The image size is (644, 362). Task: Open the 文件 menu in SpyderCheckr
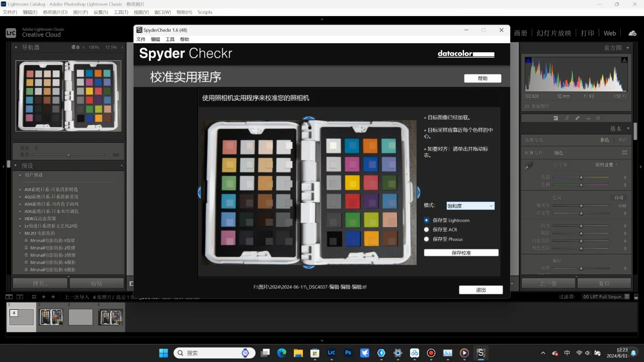(x=141, y=39)
